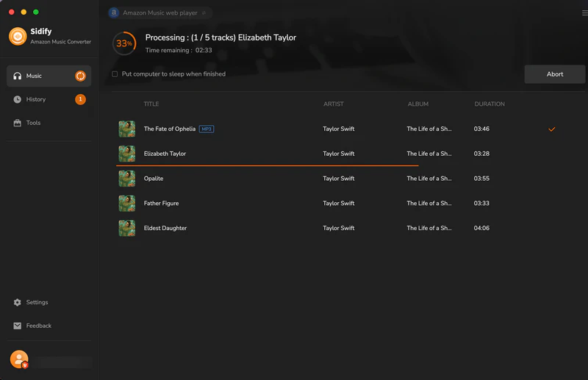Select the Elizabeth Taylor track title
The width and height of the screenshot is (588, 380).
165,154
